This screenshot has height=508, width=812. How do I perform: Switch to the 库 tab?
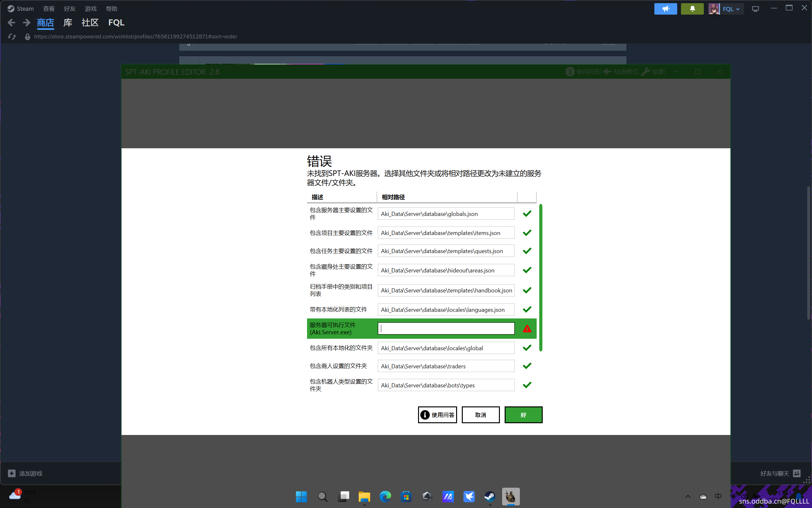pos(68,23)
